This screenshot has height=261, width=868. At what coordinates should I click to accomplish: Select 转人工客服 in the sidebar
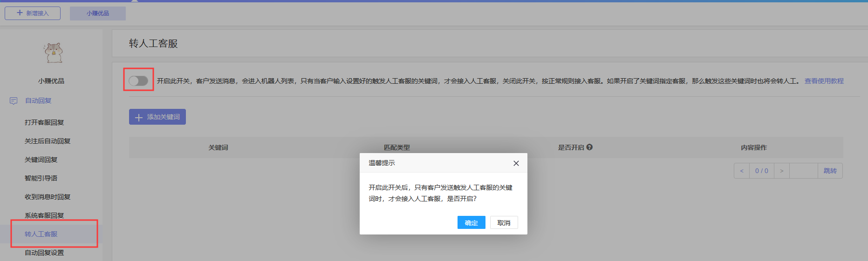pyautogui.click(x=41, y=234)
